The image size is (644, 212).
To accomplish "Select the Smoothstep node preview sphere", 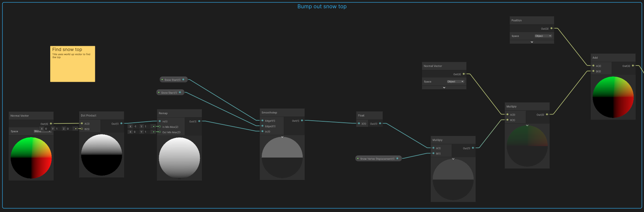I will [x=282, y=158].
